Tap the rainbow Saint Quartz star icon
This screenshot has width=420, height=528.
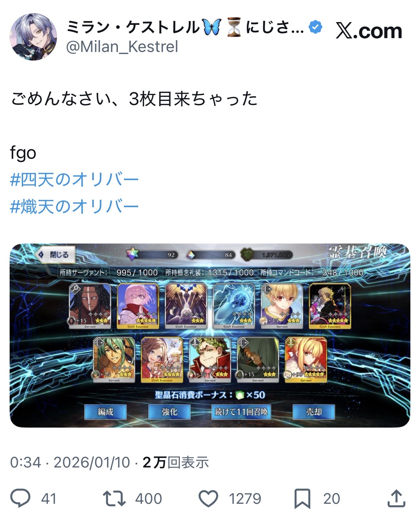(x=132, y=254)
